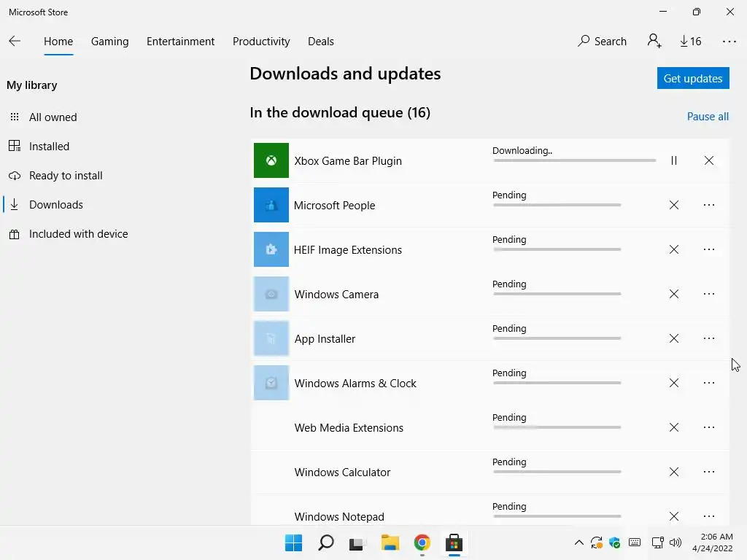Click the App Installer icon
The image size is (747, 560).
pos(271,338)
